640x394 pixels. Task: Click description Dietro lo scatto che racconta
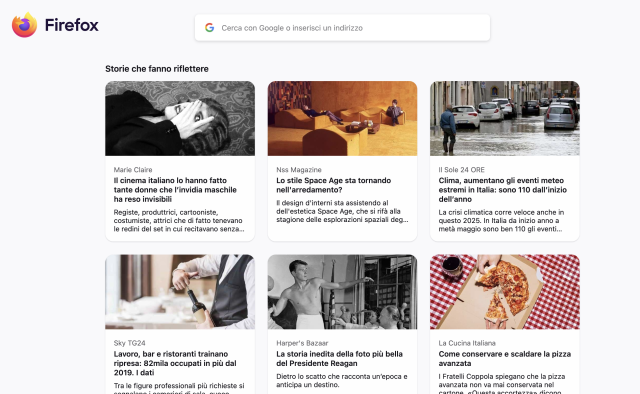(x=342, y=381)
